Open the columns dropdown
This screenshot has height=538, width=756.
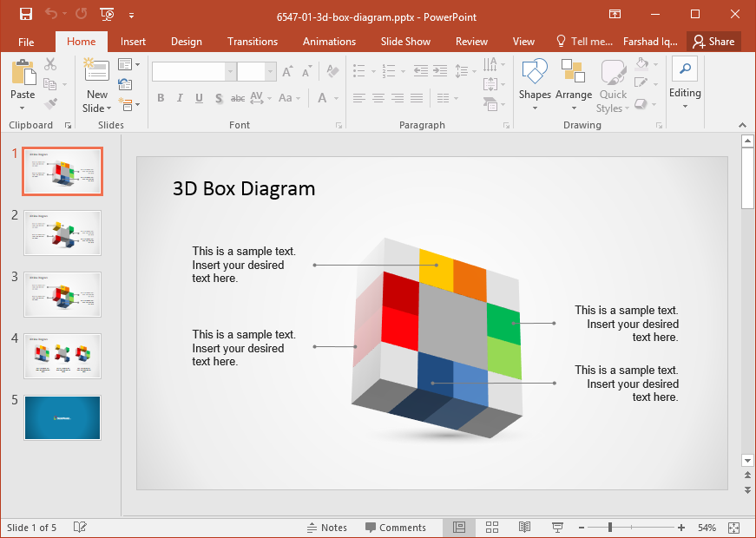coord(447,98)
